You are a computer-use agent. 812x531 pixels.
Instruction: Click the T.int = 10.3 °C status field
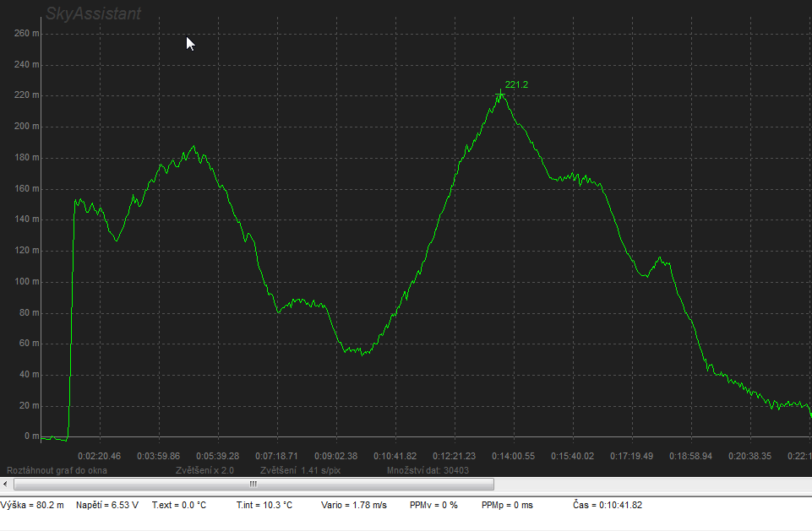pyautogui.click(x=264, y=505)
